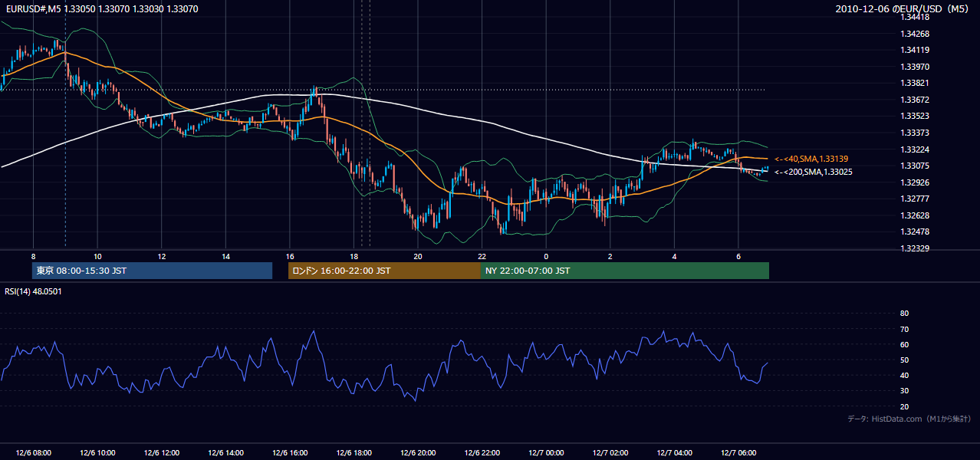Click hour label 16 under the price chart
Image resolution: width=980 pixels, height=460 pixels.
tap(290, 256)
